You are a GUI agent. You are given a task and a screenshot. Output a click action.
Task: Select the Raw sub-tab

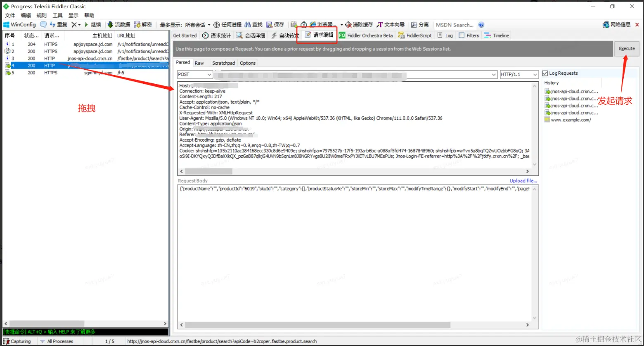(x=199, y=63)
